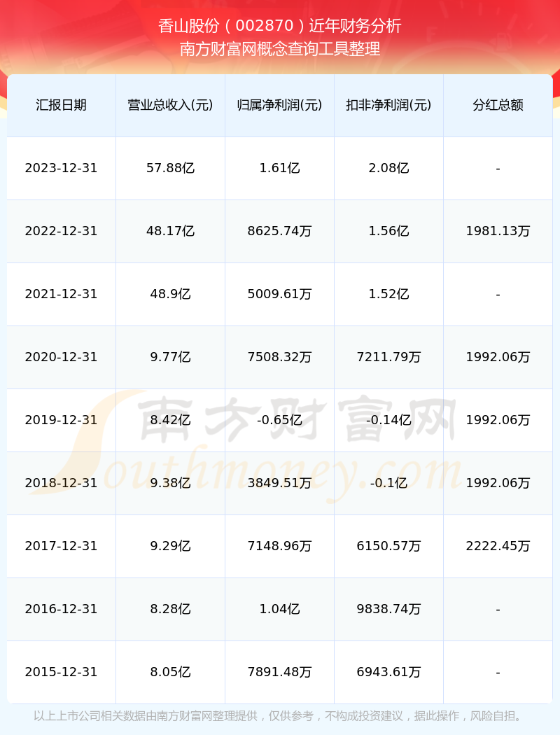
Task: Select the 2017-12-31 date cell
Action: 61,546
